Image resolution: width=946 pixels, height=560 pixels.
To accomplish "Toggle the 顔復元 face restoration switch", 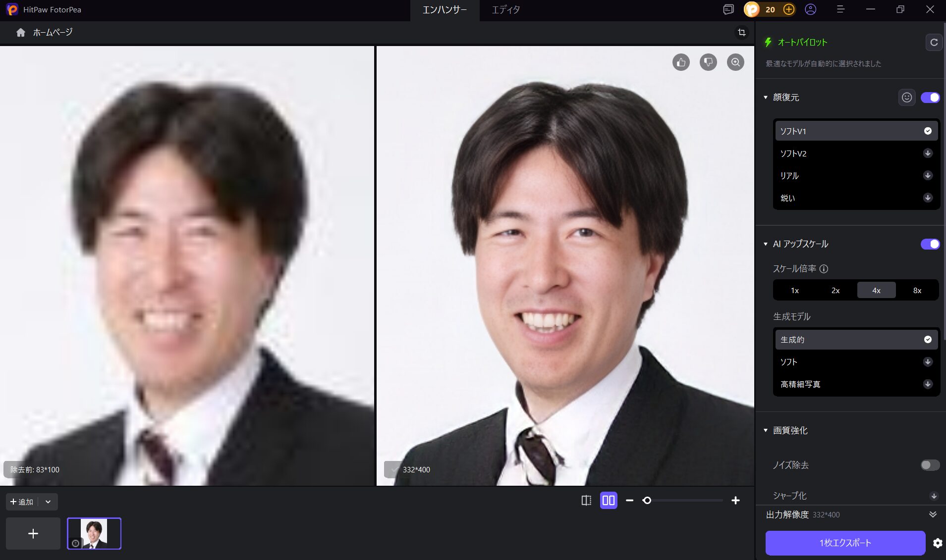I will click(x=930, y=98).
